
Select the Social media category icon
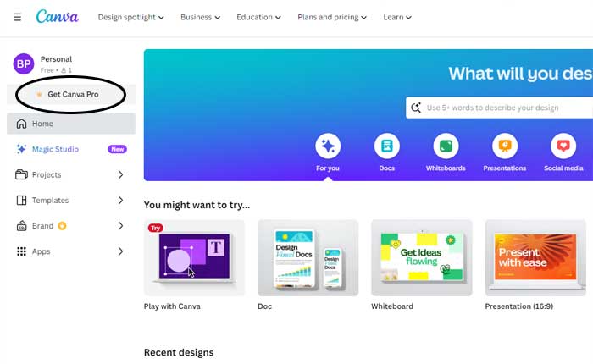(x=563, y=146)
